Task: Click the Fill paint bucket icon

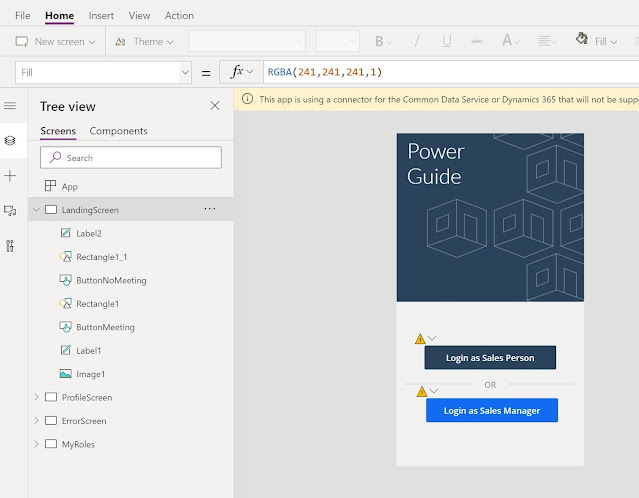Action: [x=582, y=39]
